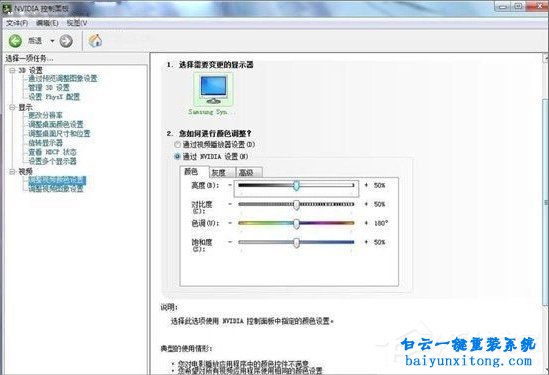Open 旋转显示器 task
Viewport: 549px width, 375px height.
tap(45, 143)
